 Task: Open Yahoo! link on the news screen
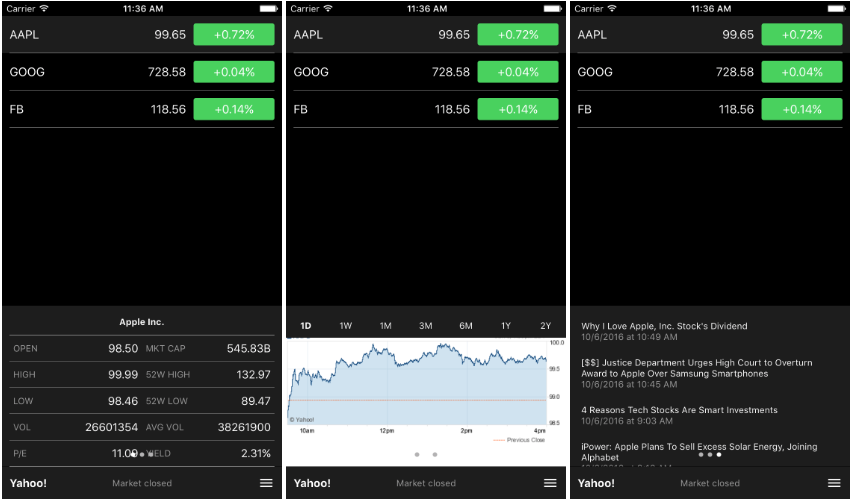(596, 483)
